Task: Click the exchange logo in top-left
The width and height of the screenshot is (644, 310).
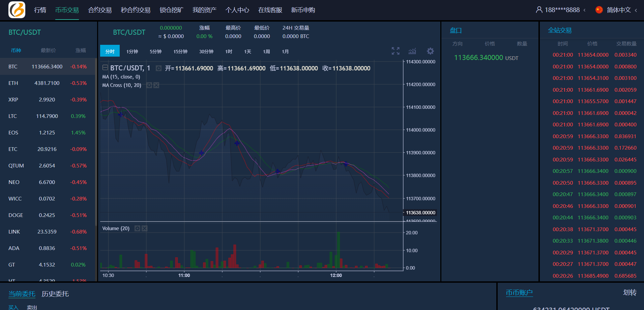Action: point(17,10)
